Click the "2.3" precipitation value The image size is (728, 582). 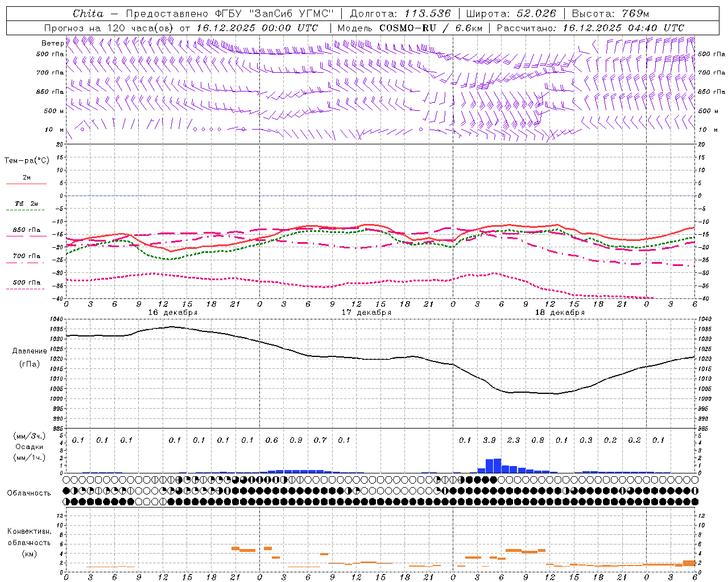tap(514, 440)
